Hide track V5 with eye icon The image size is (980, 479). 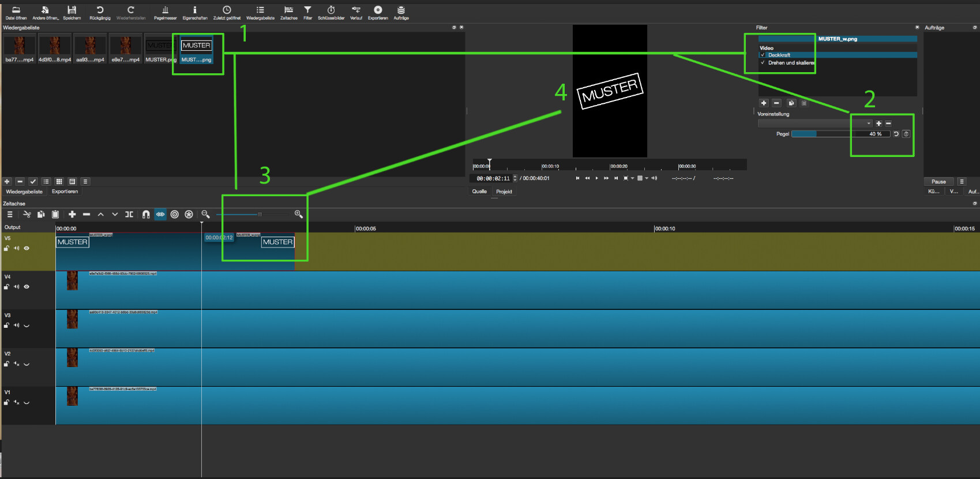(x=27, y=248)
